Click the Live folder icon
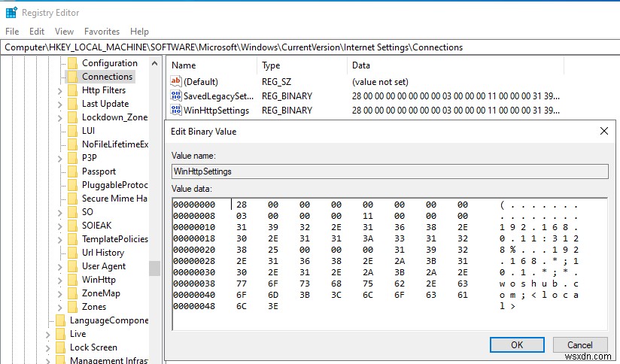This screenshot has width=620, height=364. tap(60, 334)
